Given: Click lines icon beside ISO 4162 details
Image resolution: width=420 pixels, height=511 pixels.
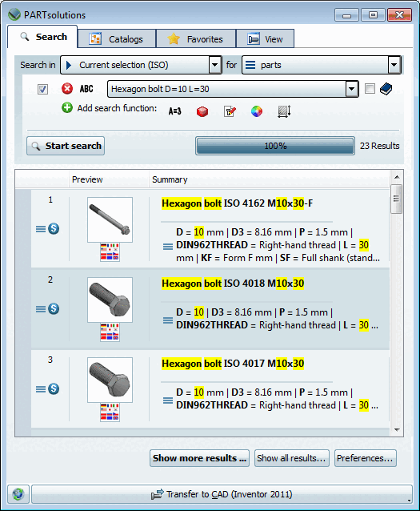Looking at the screenshot, I should [x=168, y=247].
